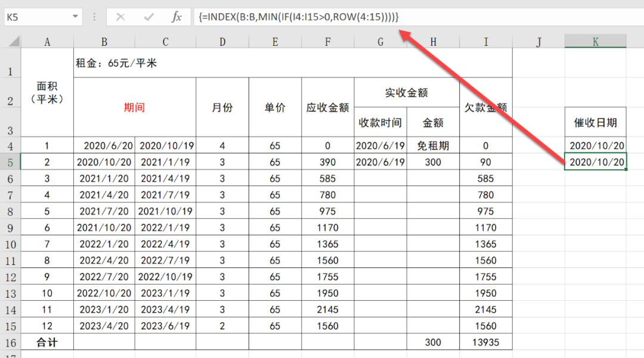Click cell B15 with date 2023/4/20
This screenshot has width=644, height=358.
104,326
